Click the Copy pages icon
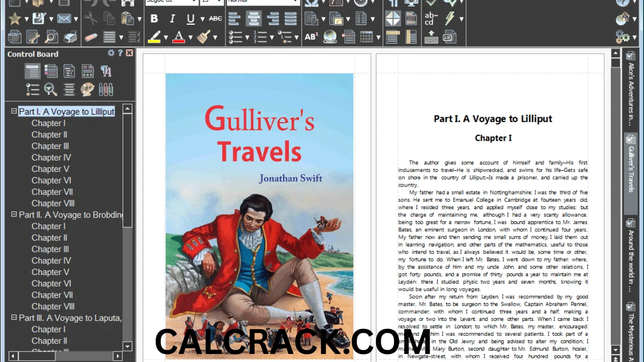Screen dimensions: 644x362 click(x=109, y=19)
